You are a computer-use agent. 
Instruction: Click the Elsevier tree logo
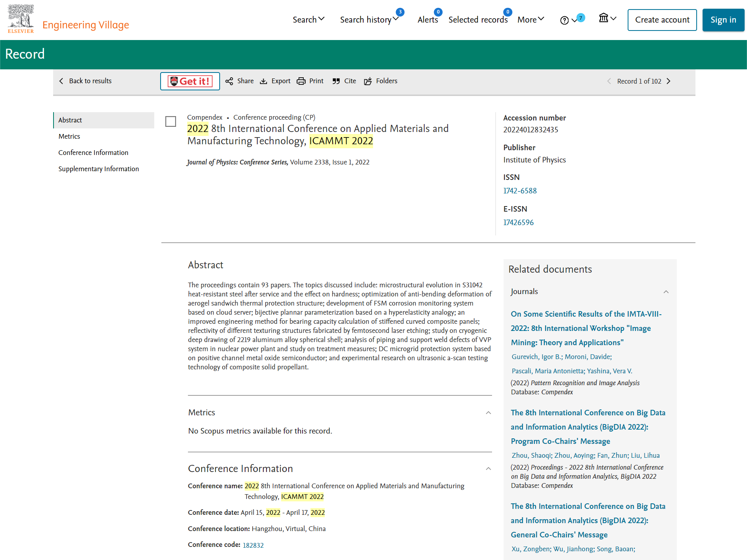[x=21, y=19]
